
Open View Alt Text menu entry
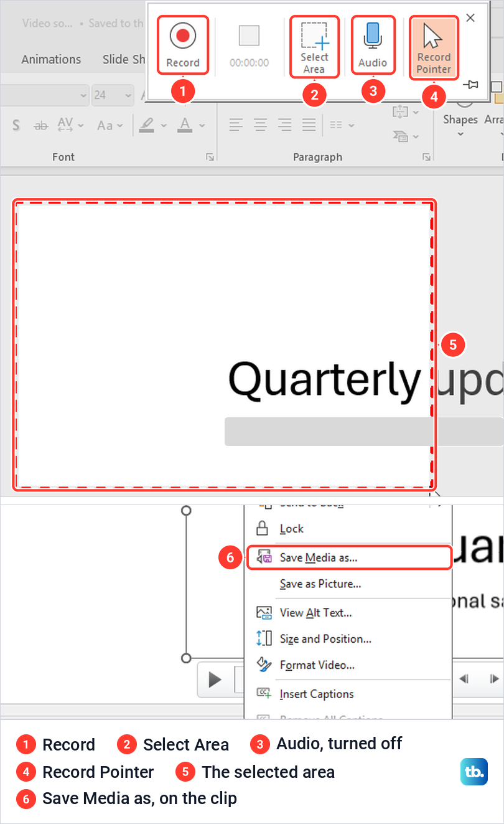point(348,612)
